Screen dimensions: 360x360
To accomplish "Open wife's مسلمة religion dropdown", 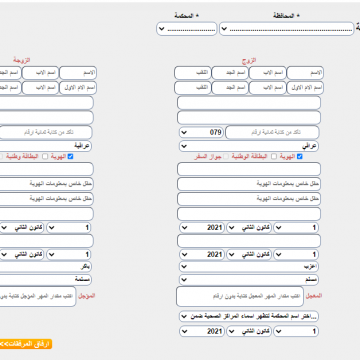I will [x=46, y=279].
